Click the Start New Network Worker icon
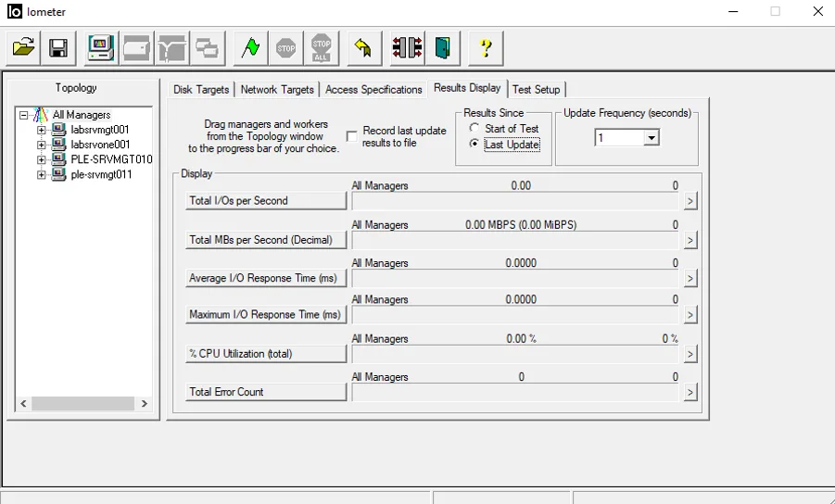The image size is (835, 504). pyautogui.click(x=171, y=48)
